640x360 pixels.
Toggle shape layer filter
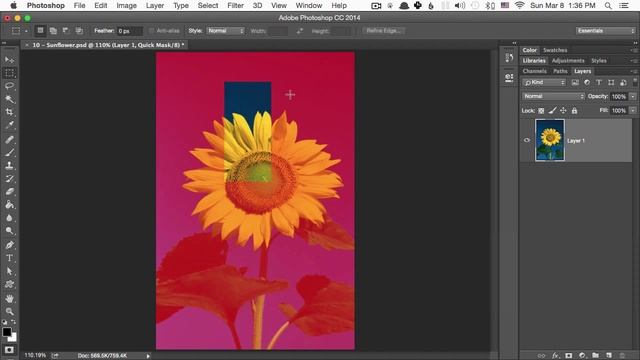coord(611,82)
